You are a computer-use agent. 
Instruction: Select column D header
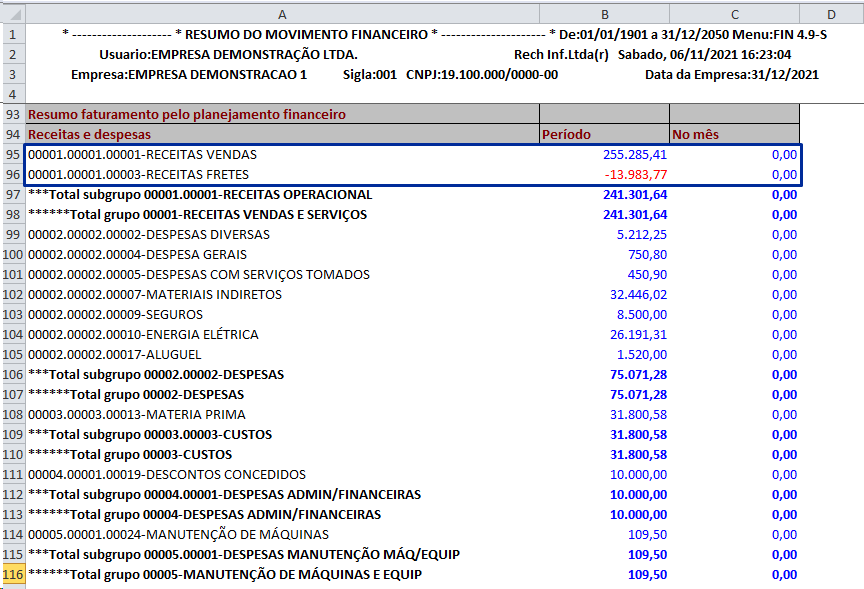tap(831, 14)
